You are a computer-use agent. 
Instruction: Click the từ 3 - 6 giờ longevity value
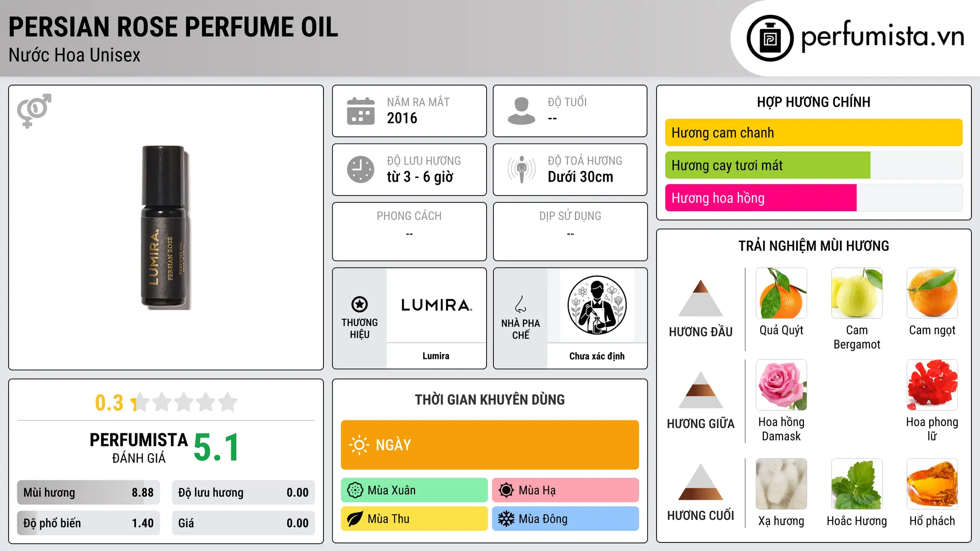pyautogui.click(x=420, y=177)
